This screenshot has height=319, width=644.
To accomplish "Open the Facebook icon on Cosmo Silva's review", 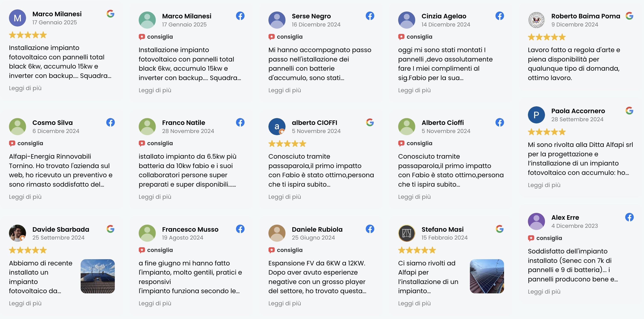I will click(110, 122).
